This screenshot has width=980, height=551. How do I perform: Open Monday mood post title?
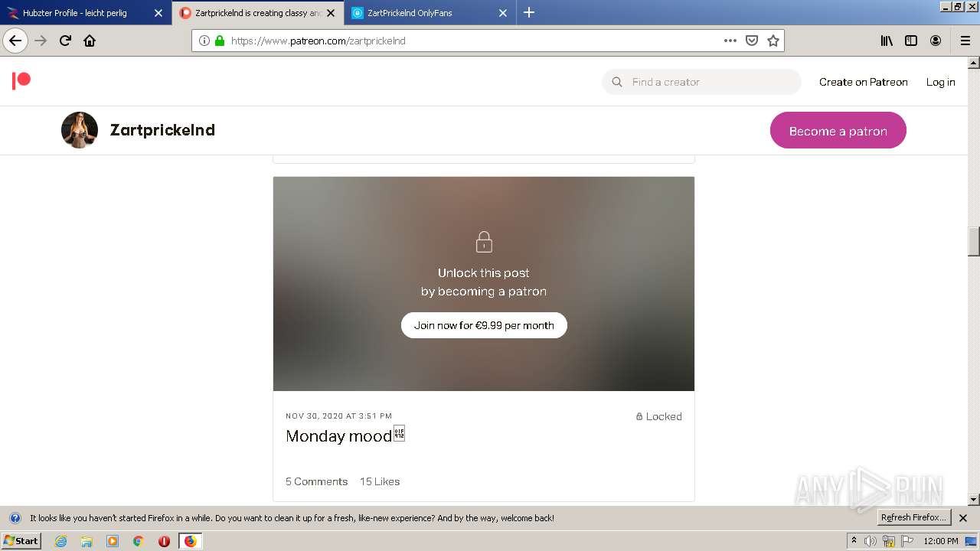pyautogui.click(x=345, y=435)
